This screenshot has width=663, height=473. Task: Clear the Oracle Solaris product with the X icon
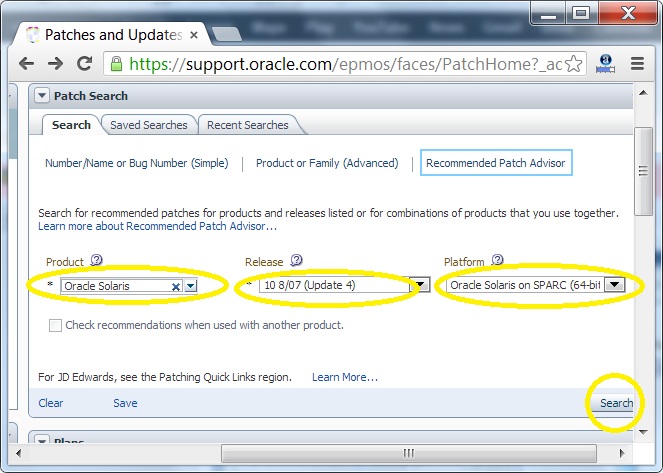click(176, 287)
